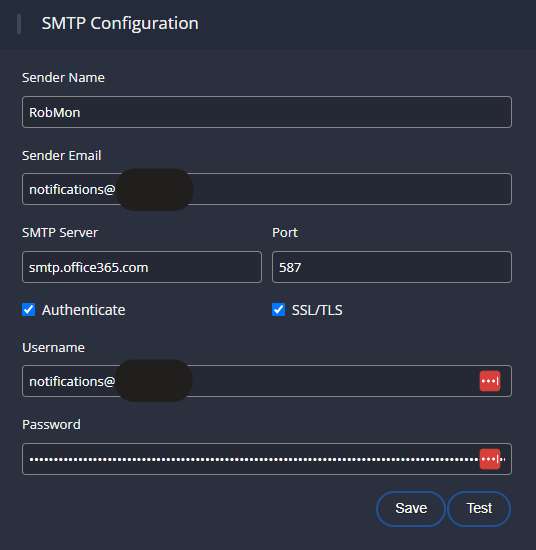Screen dimensions: 536x550
Task: Focus the Username input field
Action: click(x=267, y=381)
